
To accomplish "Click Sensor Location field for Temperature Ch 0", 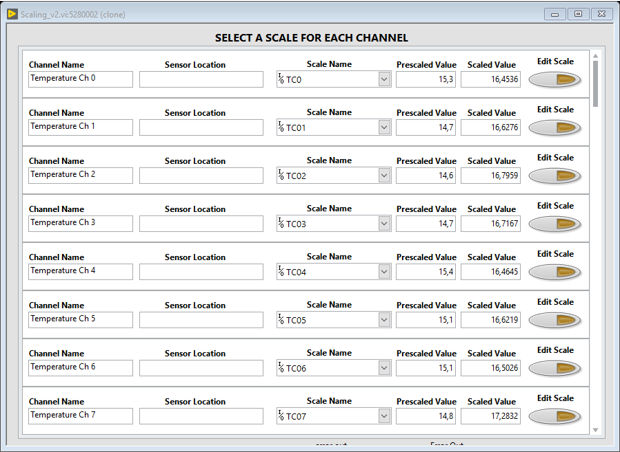I will point(201,80).
